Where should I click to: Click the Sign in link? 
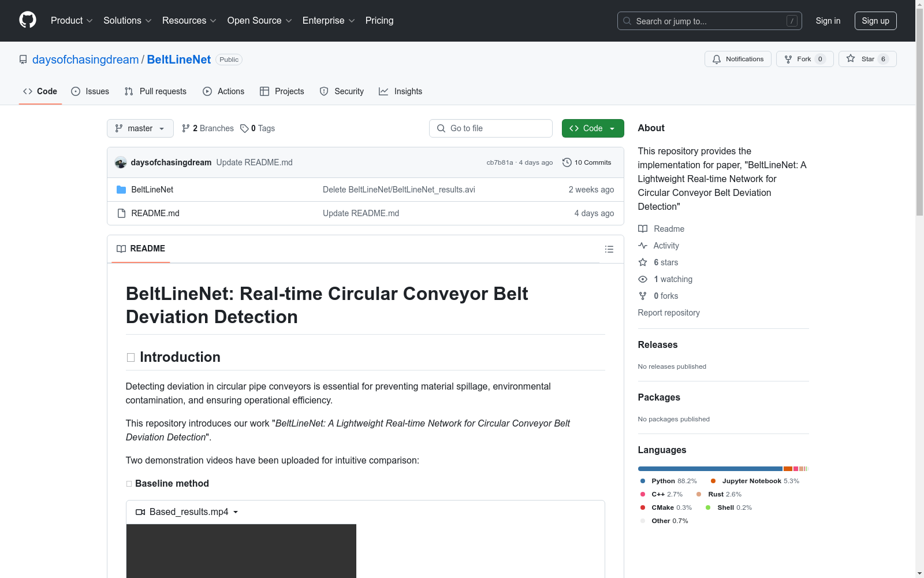tap(828, 21)
